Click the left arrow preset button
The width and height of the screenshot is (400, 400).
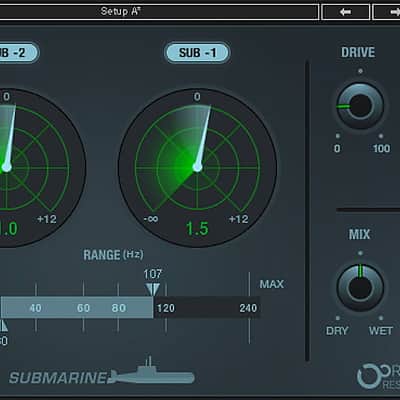point(346,12)
